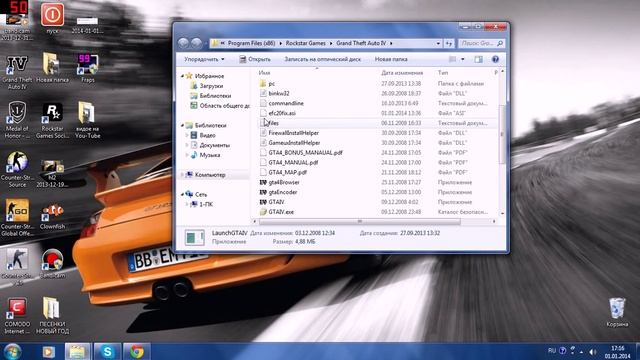Open Skype from the taskbar

107,351
